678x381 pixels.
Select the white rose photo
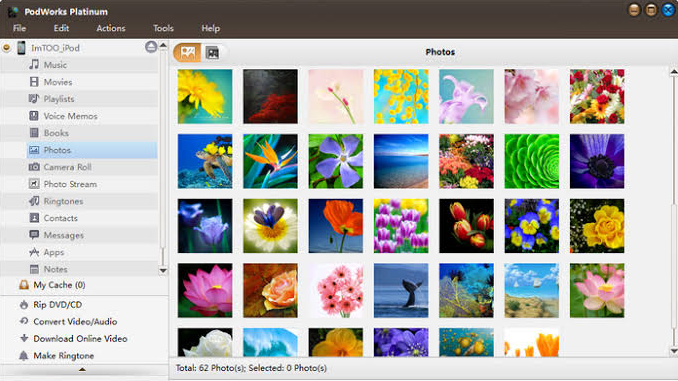tap(205, 342)
